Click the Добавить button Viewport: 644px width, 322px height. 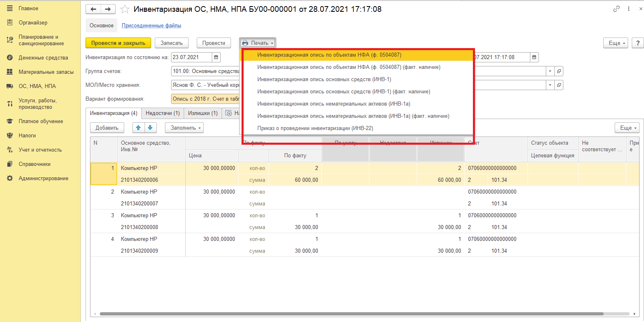pos(107,128)
